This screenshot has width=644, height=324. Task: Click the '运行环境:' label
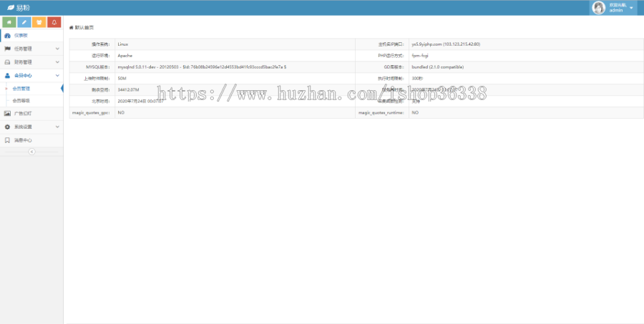[x=101, y=56]
